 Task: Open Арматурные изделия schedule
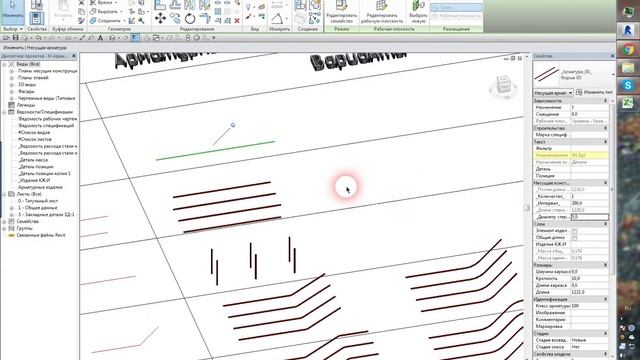(40, 187)
